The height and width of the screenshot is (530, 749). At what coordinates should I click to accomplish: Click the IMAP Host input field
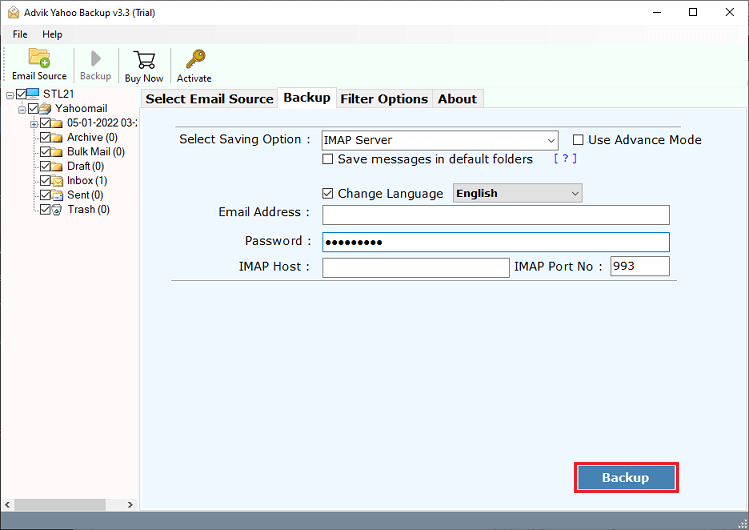click(x=416, y=267)
